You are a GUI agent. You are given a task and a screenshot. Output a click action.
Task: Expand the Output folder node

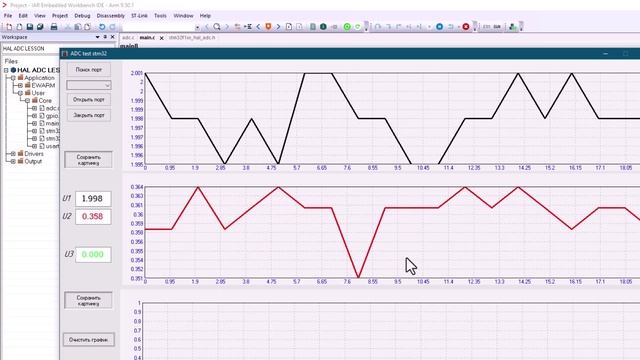(x=13, y=161)
